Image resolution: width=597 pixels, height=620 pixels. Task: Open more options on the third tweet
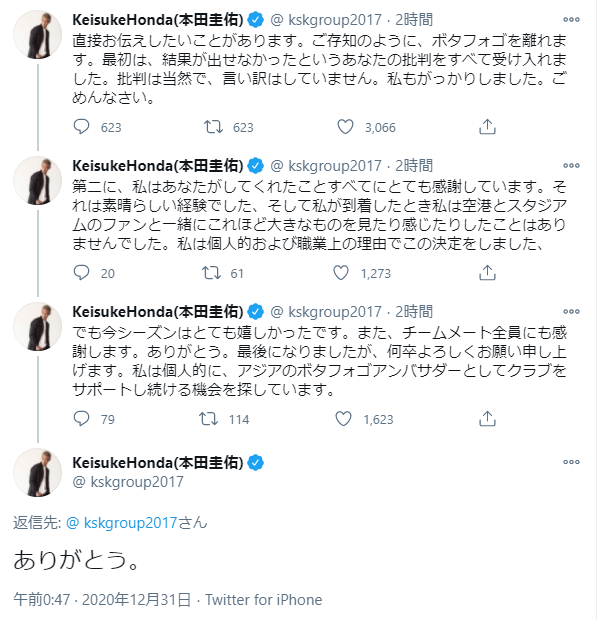pos(571,311)
